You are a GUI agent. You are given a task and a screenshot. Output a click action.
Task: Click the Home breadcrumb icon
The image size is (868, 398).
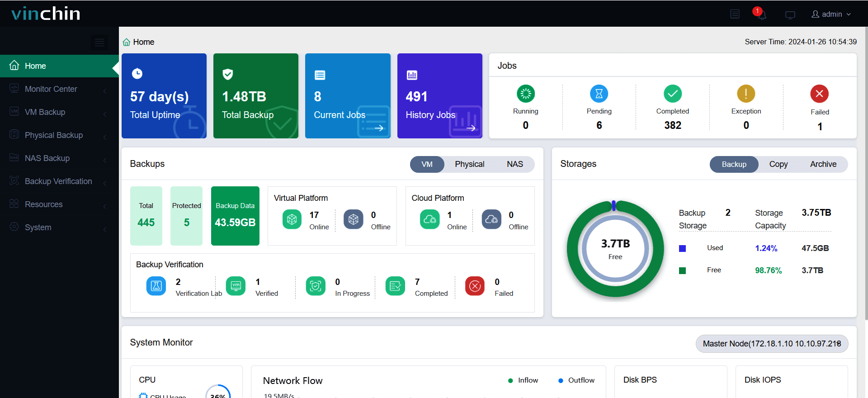coord(127,42)
